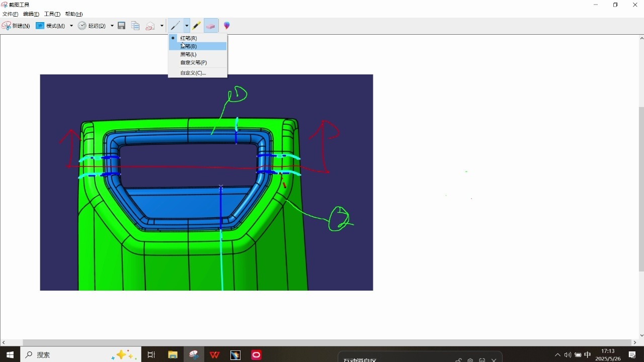Click the battery tray icon
Image resolution: width=644 pixels, height=362 pixels.
coord(578,354)
